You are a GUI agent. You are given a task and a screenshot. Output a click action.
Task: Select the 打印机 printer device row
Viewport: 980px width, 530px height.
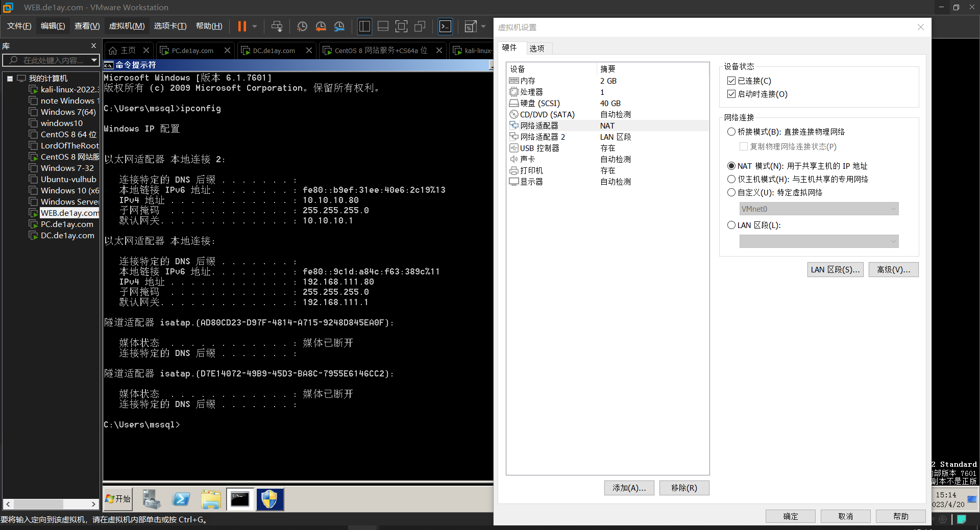pos(607,170)
